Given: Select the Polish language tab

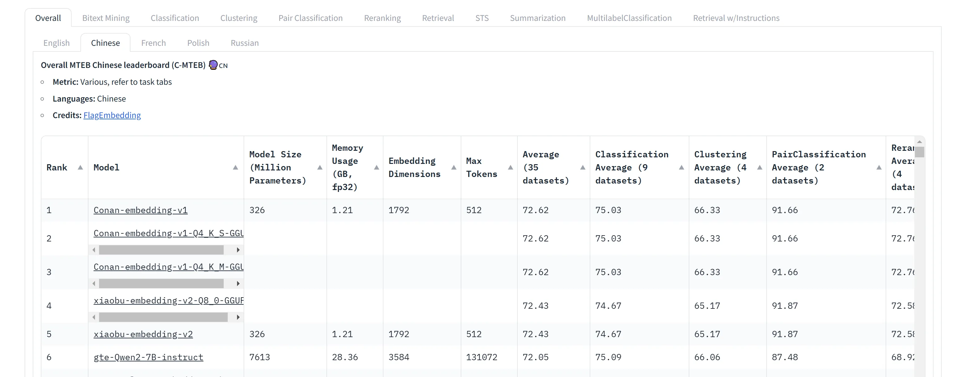Looking at the screenshot, I should [198, 43].
